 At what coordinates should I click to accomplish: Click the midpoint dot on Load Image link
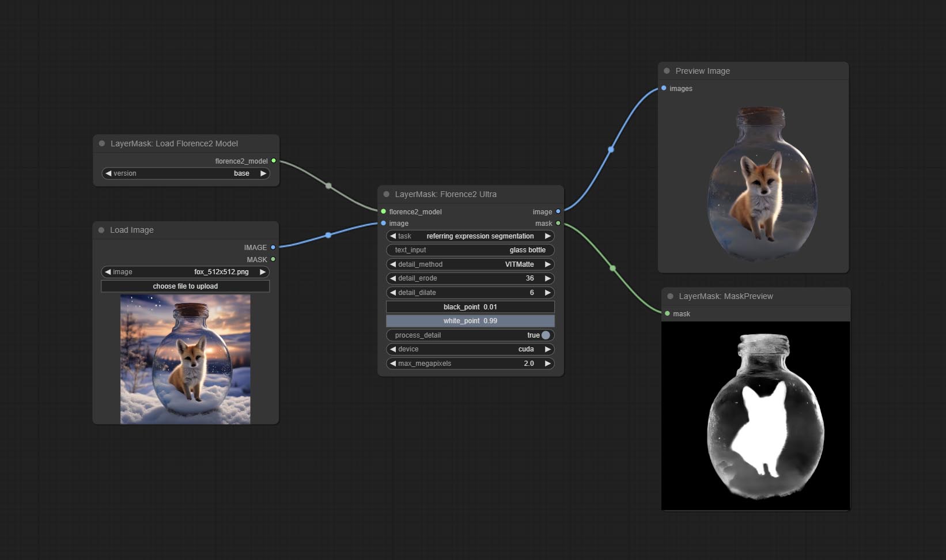coord(328,235)
